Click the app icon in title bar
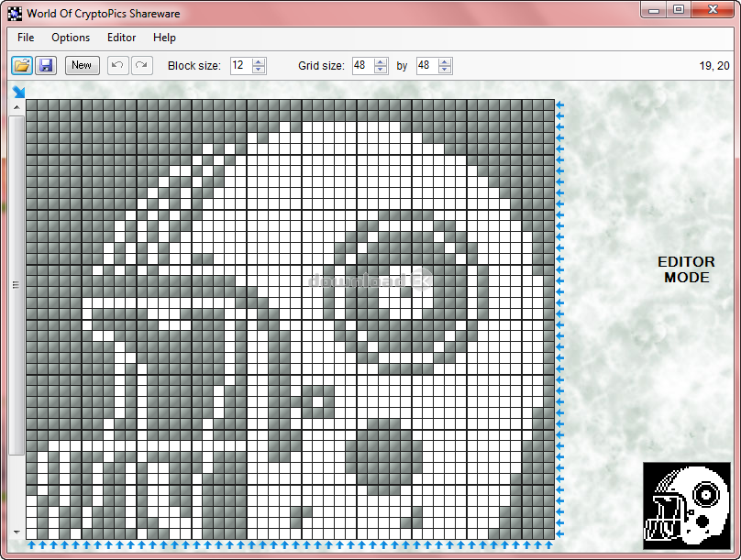Screen dimensions: 741x560 point(15,14)
